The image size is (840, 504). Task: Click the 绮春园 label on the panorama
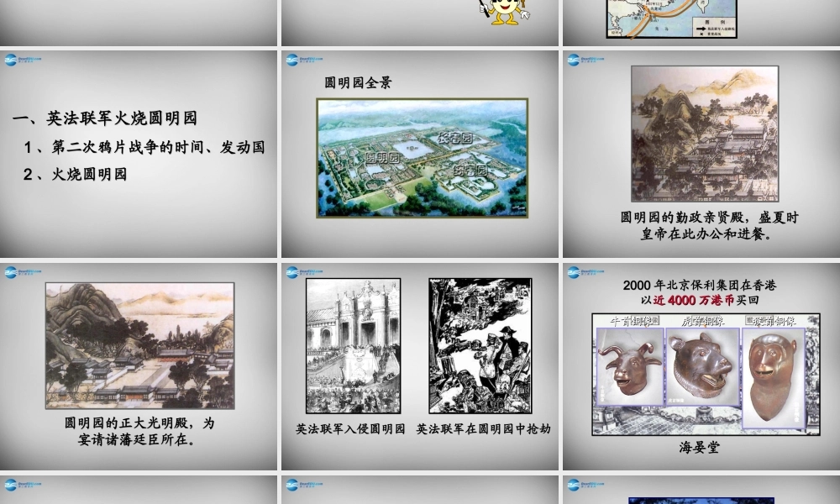click(470, 171)
